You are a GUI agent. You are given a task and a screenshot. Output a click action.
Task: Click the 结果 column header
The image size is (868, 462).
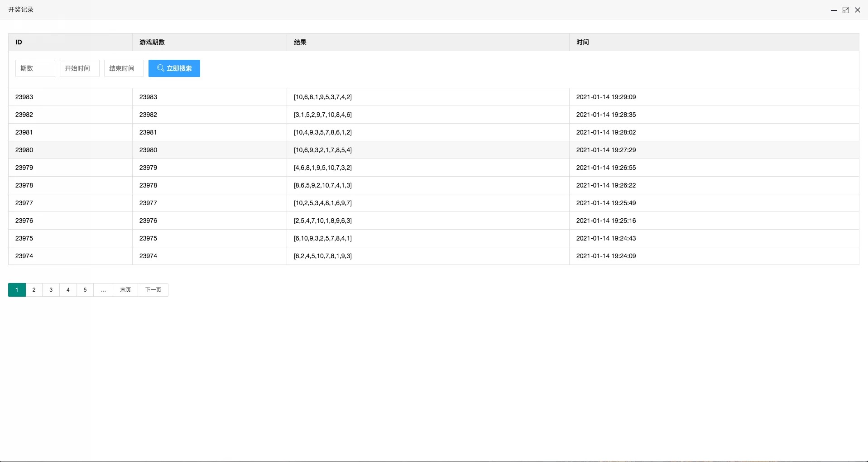pyautogui.click(x=300, y=42)
